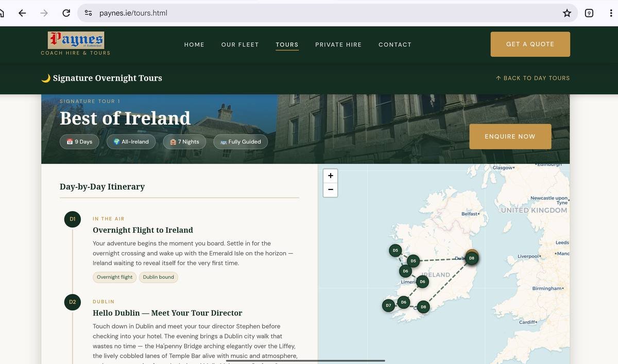The height and width of the screenshot is (364, 618).
Task: Click the UNITED KINGDOM map label
Action: click(534, 210)
